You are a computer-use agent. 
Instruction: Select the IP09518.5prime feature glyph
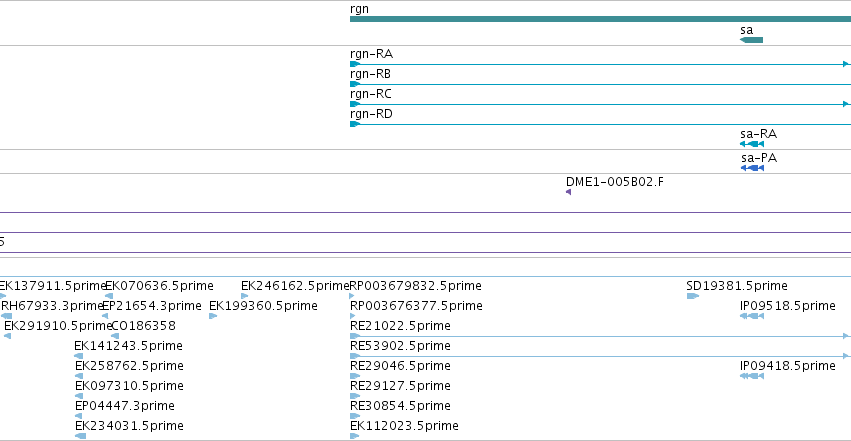coord(752,316)
